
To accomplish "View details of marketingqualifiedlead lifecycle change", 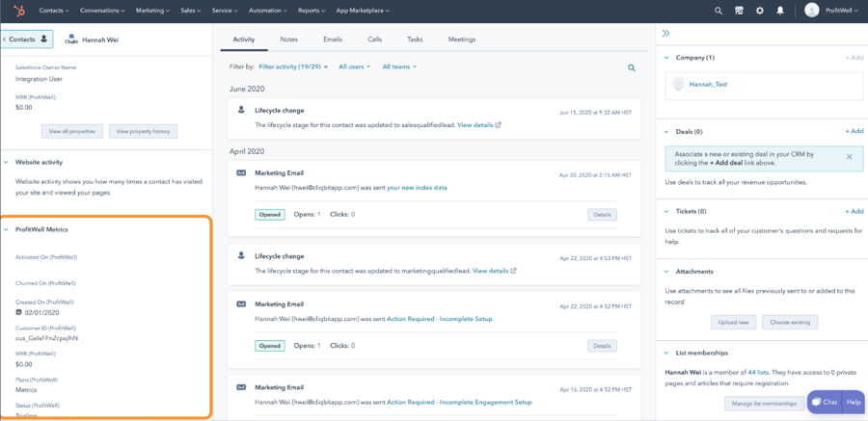I will tap(495, 271).
